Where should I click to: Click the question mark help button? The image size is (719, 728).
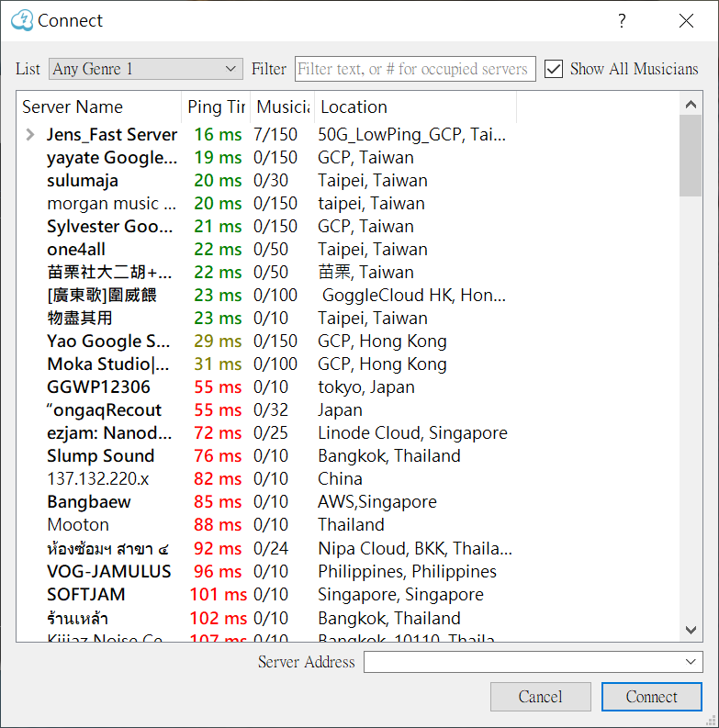[x=622, y=20]
